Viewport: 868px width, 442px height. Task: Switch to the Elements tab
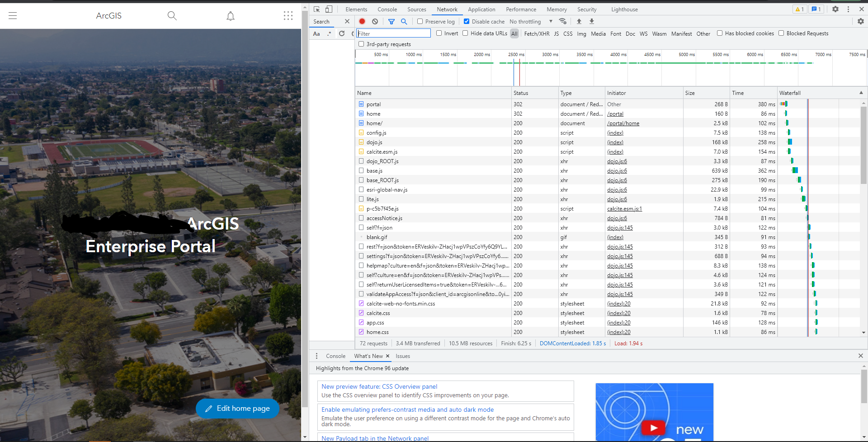click(356, 9)
